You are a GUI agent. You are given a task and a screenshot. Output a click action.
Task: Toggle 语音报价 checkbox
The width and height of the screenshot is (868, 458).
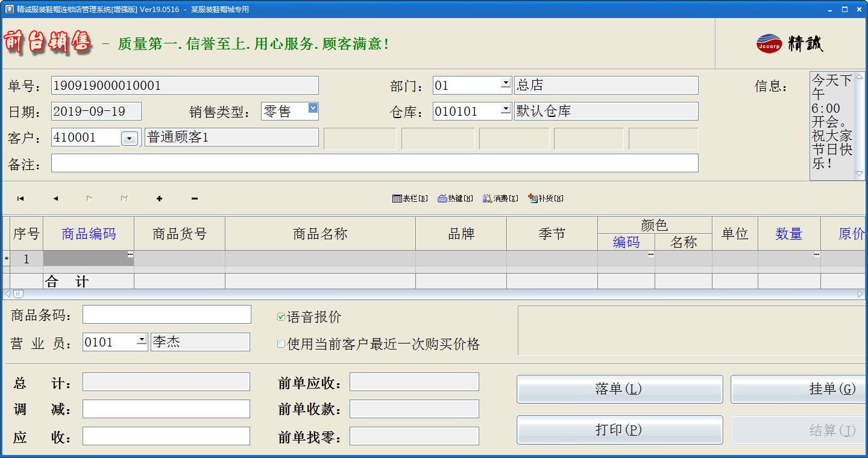(281, 317)
